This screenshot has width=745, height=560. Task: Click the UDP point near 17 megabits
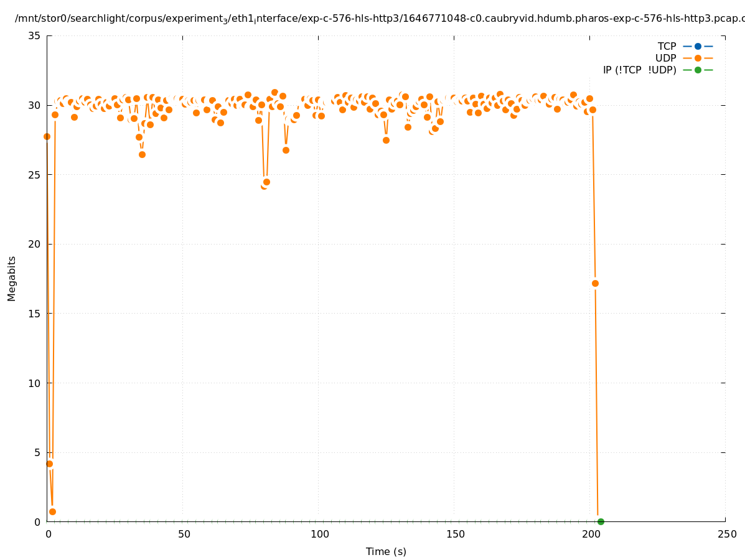coord(595,283)
